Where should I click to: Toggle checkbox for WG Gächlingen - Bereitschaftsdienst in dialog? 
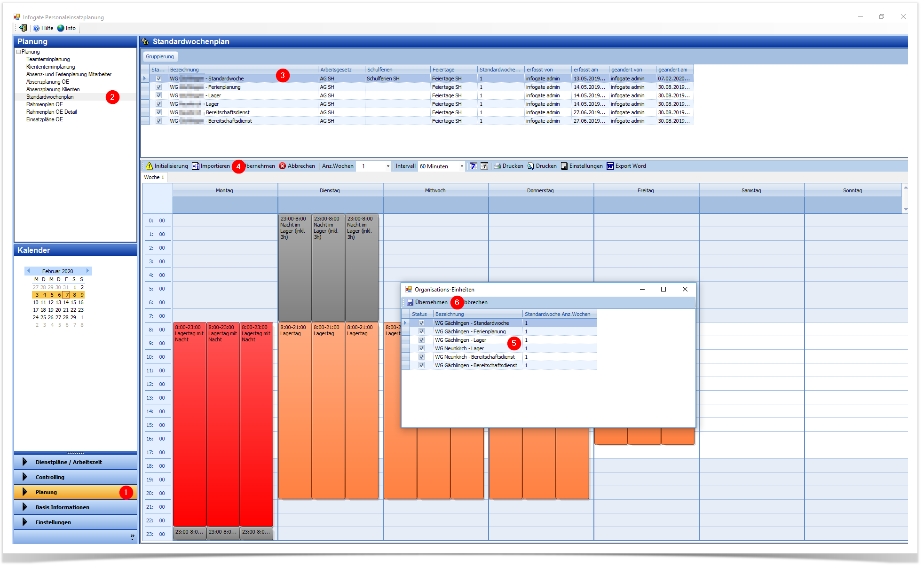(x=421, y=365)
